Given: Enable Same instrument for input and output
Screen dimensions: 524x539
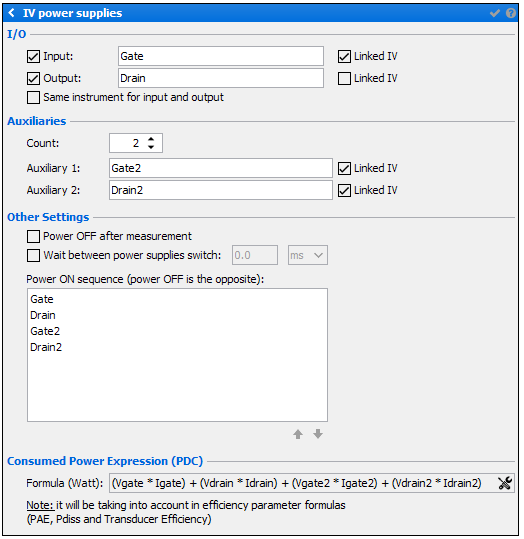Looking at the screenshot, I should [33, 97].
